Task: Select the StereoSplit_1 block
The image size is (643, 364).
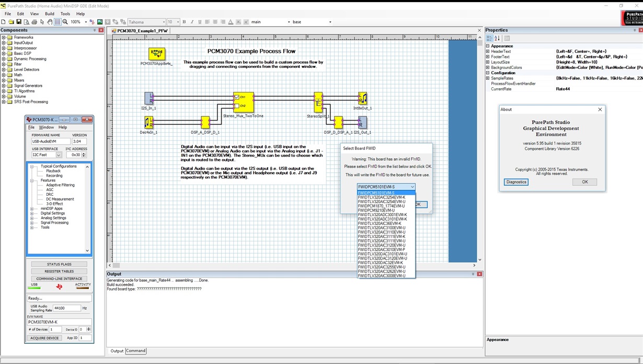Action: coord(318,102)
